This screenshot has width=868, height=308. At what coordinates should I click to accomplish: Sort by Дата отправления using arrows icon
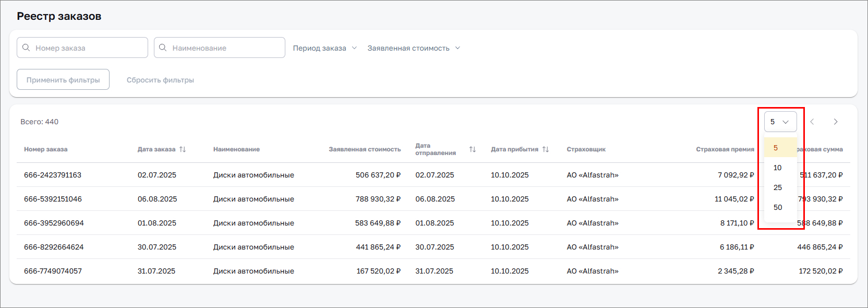[473, 149]
